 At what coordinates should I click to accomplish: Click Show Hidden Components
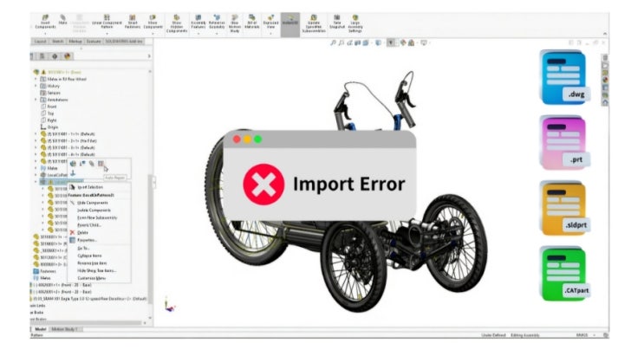tap(177, 23)
